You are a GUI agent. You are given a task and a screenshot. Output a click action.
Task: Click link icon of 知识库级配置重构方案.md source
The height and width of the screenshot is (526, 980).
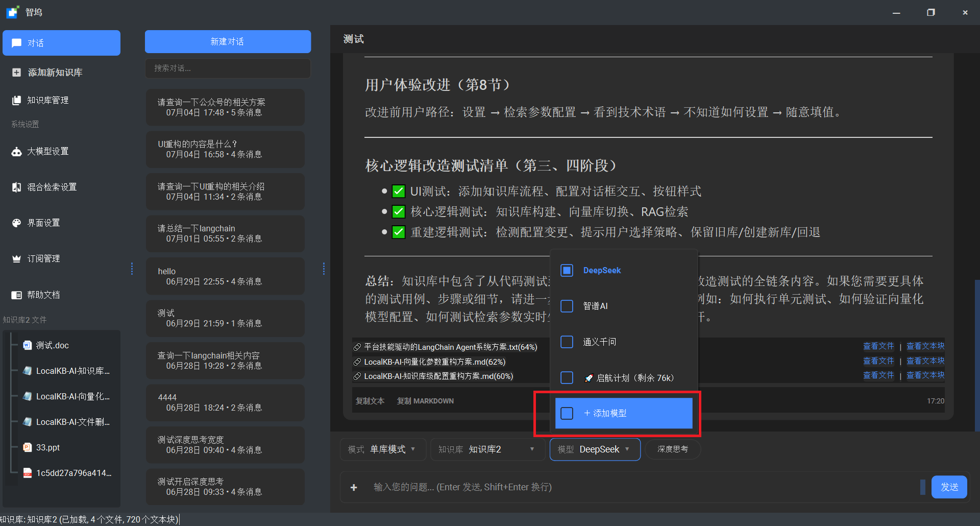click(357, 376)
